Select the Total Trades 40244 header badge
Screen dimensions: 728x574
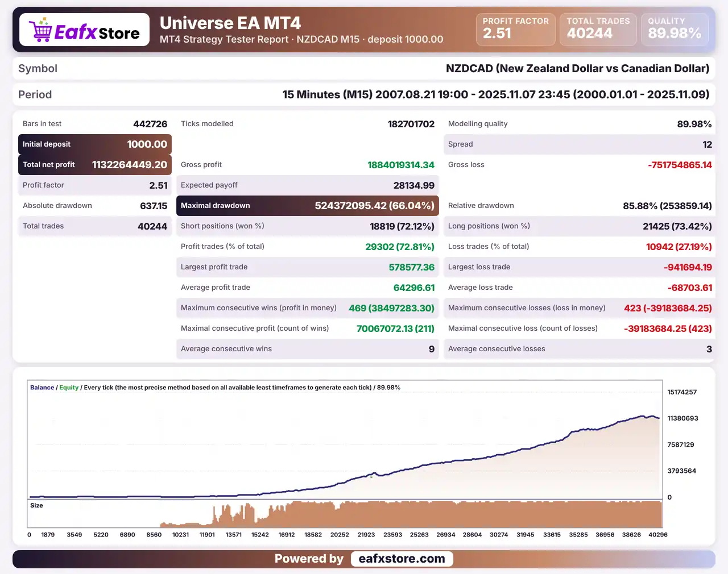[x=598, y=29]
